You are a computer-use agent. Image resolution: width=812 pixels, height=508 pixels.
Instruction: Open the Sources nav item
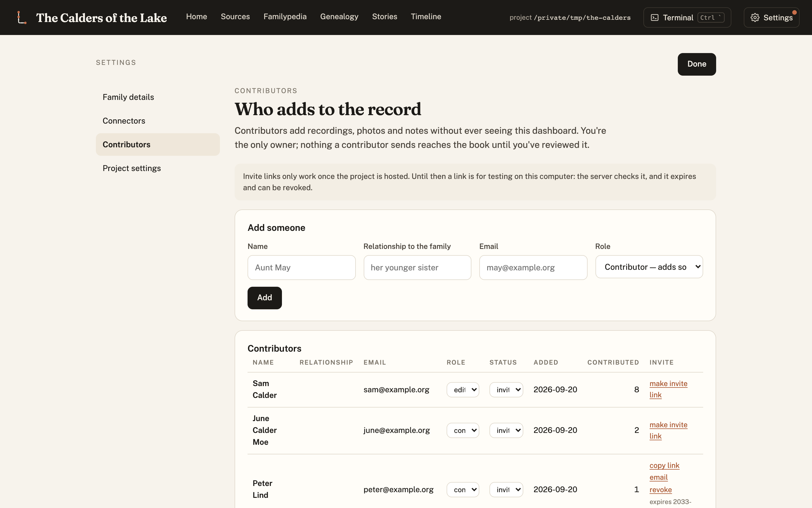235,16
